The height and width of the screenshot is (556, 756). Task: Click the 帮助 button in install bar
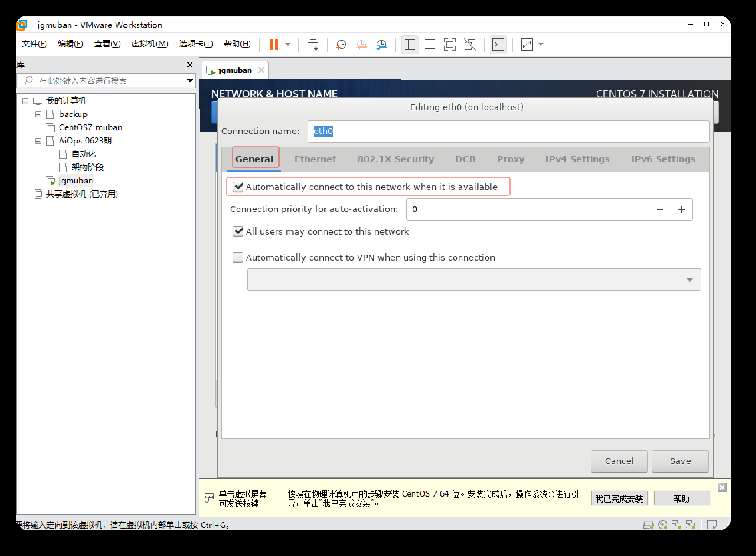[682, 499]
